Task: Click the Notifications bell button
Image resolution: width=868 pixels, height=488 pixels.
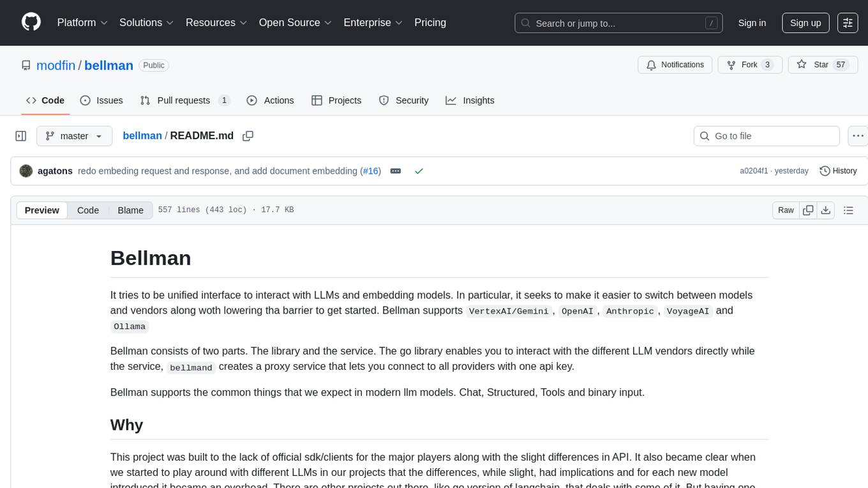Action: [x=675, y=65]
